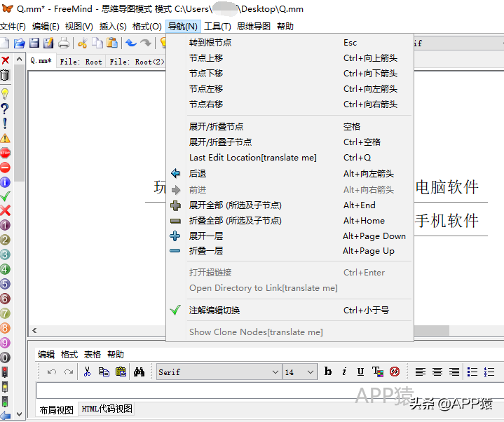Open the Serif font family dropdown
Screen dimensions: 504x422
219,372
